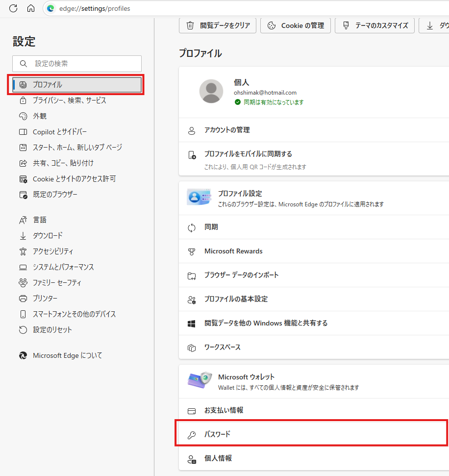The image size is (449, 476).
Task: Click the 同期は有効になっています status text
Action: click(274, 102)
